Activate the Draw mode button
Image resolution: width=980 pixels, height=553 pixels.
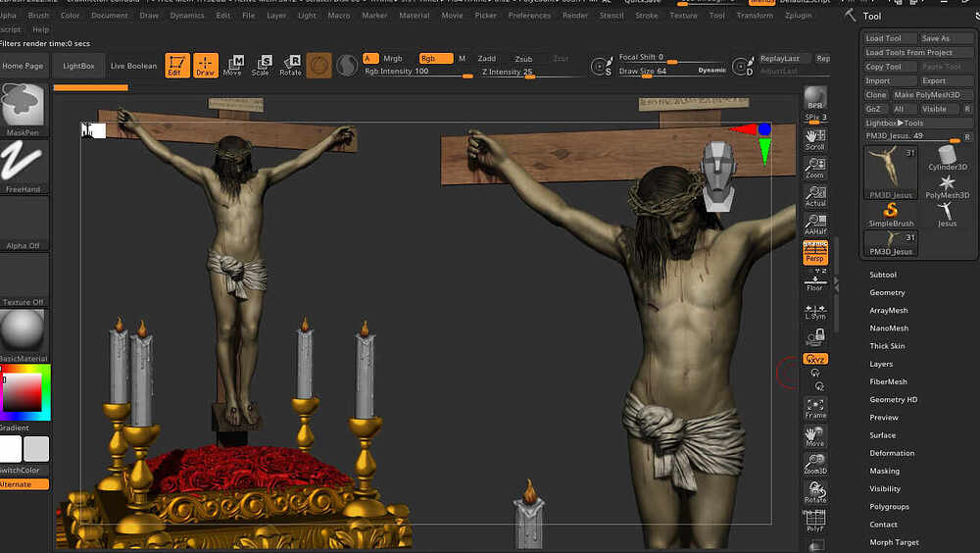tap(205, 66)
